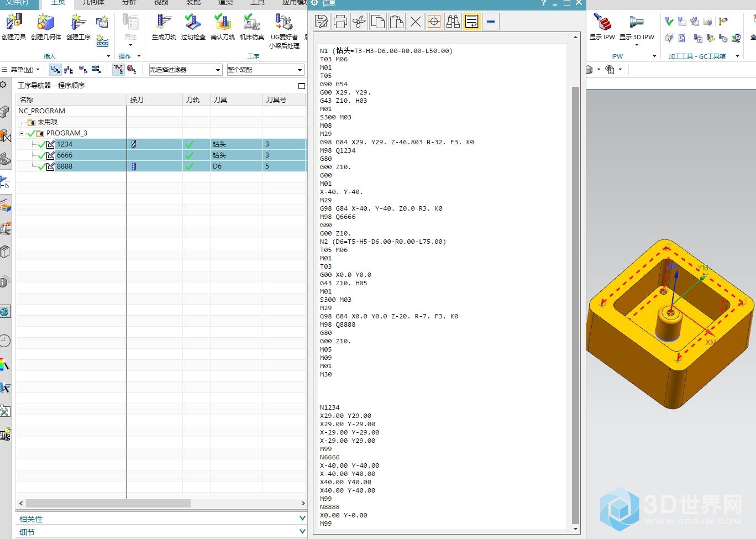Open the 菜单(M) menu

pyautogui.click(x=22, y=70)
